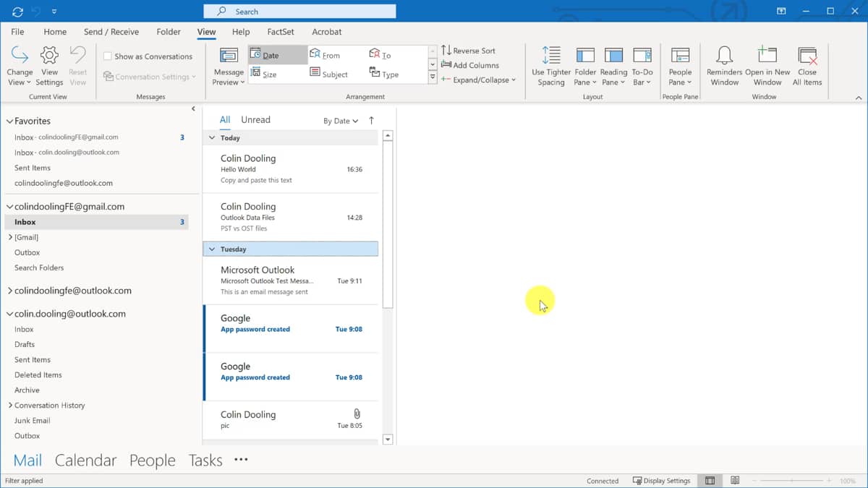
Task: Open the Deleted Items folder
Action: [x=38, y=374]
